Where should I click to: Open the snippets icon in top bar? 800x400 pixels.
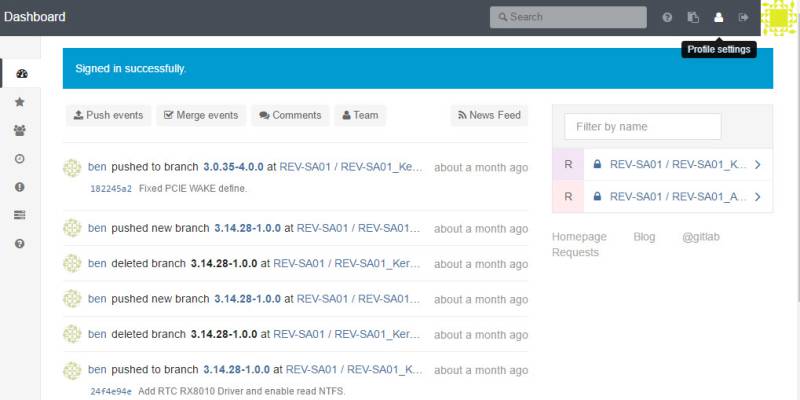point(693,17)
